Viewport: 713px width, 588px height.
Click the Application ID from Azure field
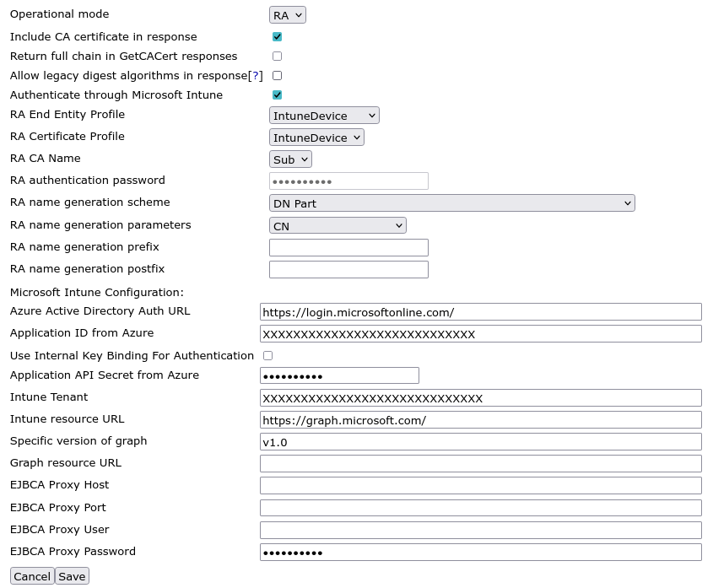[x=481, y=332]
